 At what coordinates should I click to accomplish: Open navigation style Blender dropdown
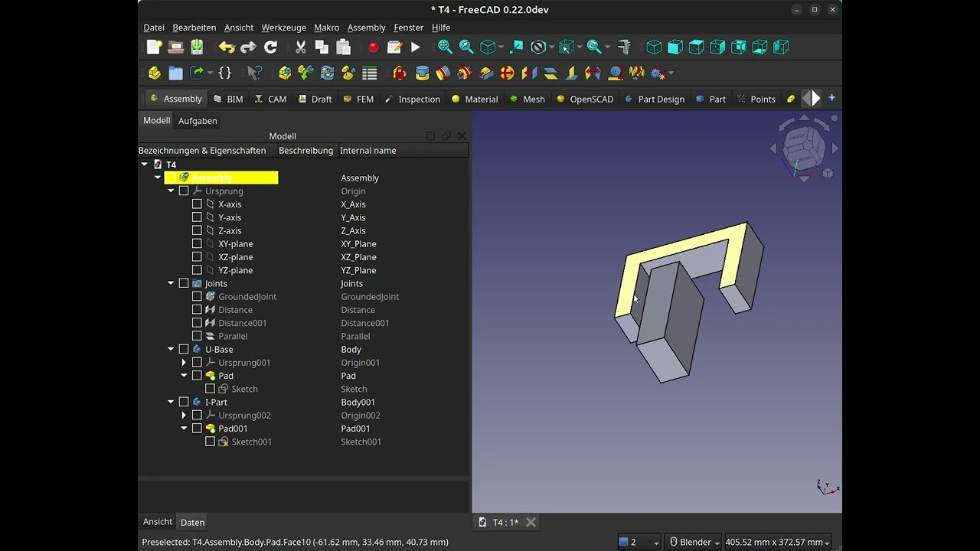tap(695, 542)
